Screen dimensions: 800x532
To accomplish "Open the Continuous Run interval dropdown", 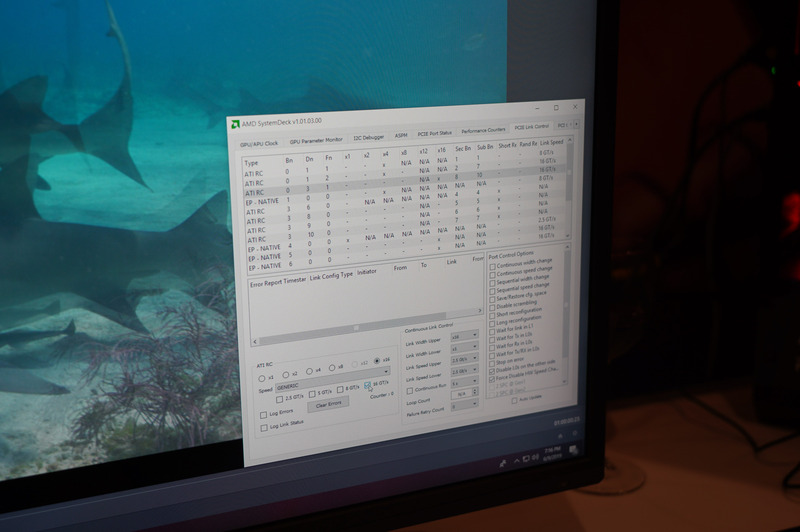I will point(464,382).
